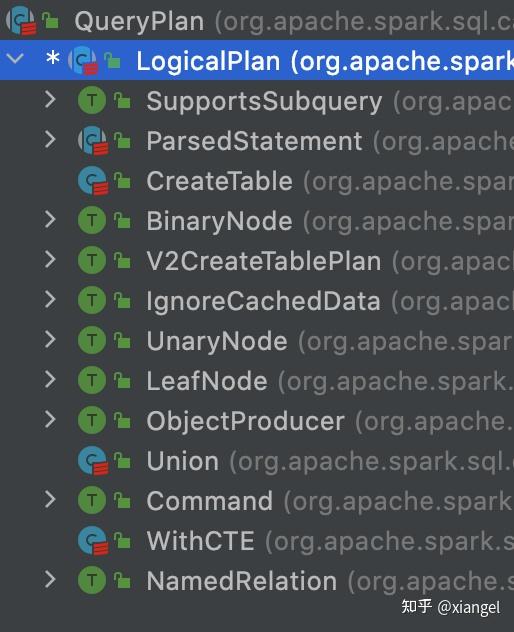Select the Command row
Screen dimensions: 514x632
point(257,500)
